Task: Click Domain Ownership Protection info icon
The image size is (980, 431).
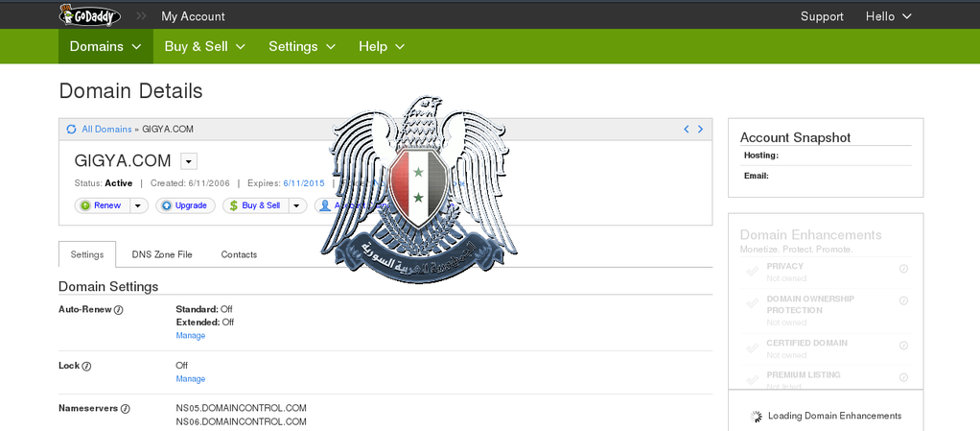Action: pyautogui.click(x=903, y=300)
